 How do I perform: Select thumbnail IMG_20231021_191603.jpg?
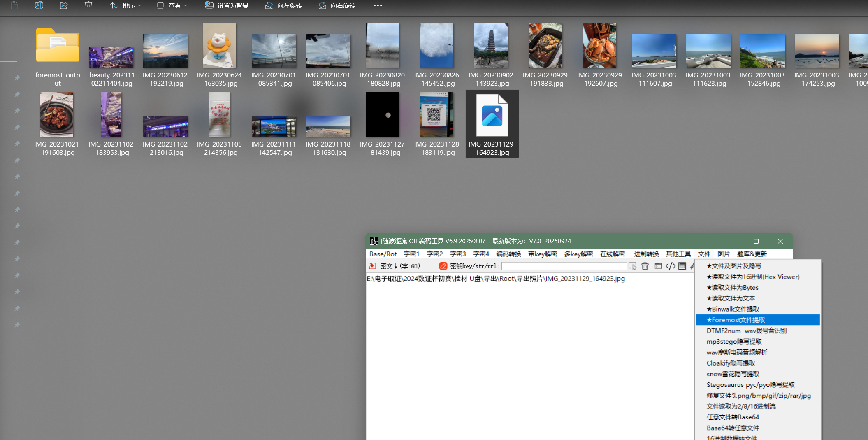click(57, 114)
